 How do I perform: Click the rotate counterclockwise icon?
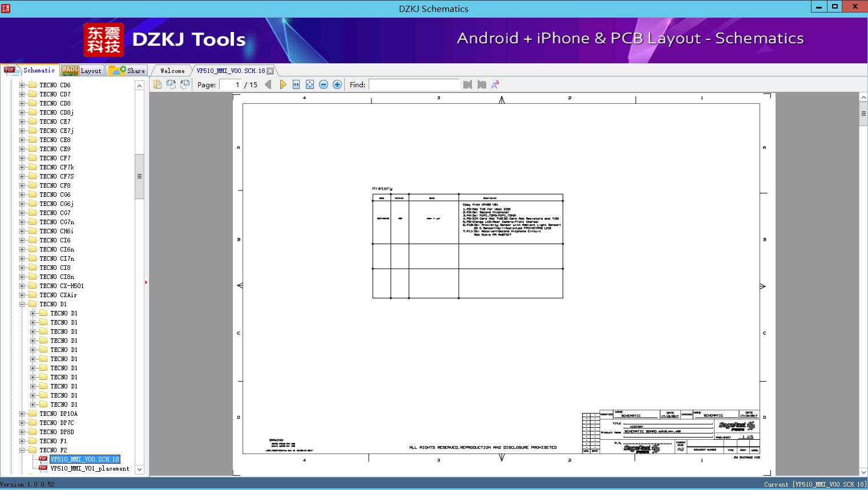point(171,84)
